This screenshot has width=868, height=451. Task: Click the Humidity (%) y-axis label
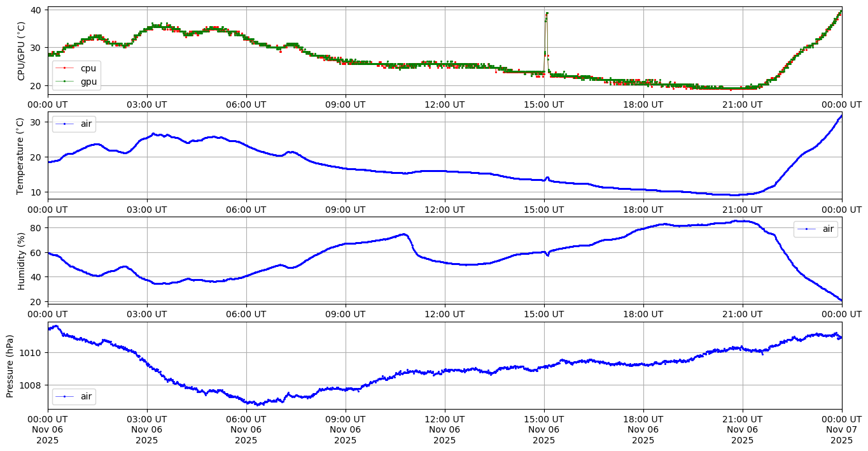point(22,261)
